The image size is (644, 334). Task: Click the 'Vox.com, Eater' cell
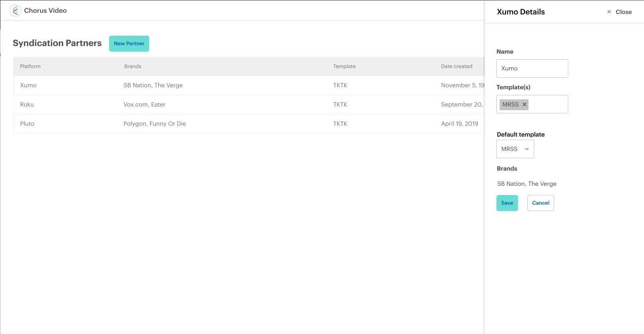click(144, 105)
